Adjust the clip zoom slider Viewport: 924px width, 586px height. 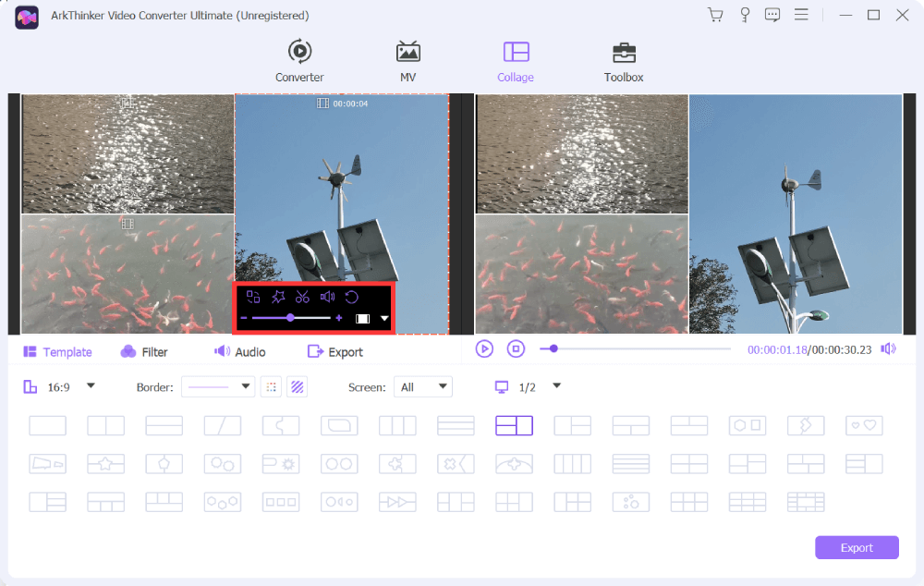(290, 318)
